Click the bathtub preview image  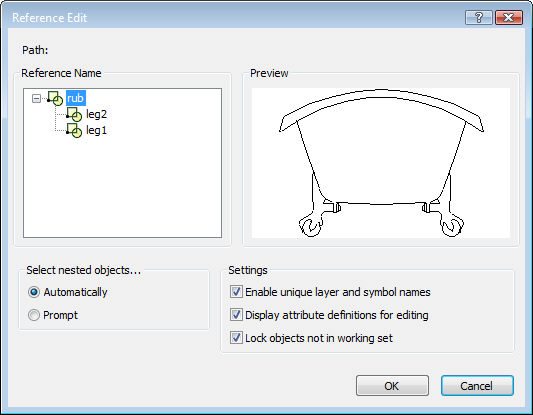click(x=381, y=163)
